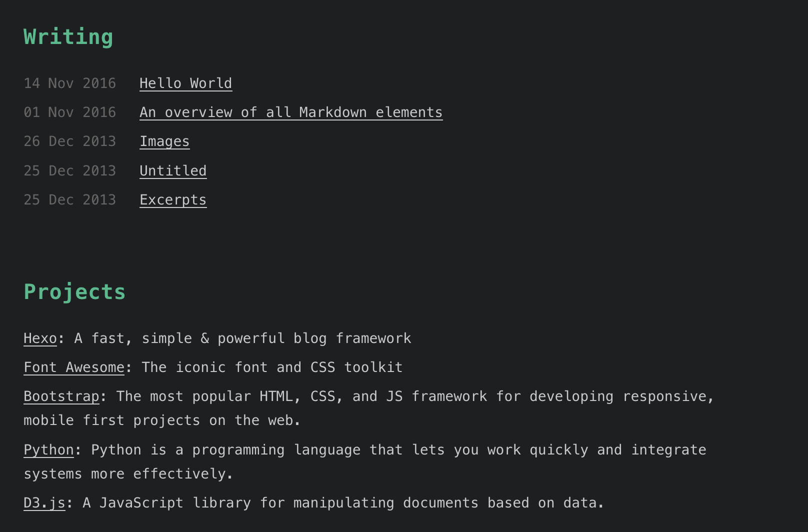Viewport: 808px width, 532px height.
Task: Open 'An overview of all Markdown elements'
Action: click(x=290, y=112)
